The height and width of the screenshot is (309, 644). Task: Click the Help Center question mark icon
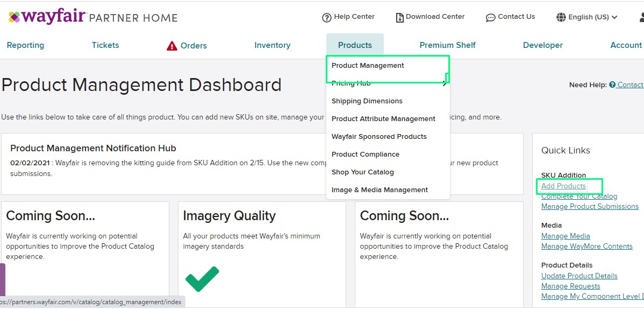326,18
